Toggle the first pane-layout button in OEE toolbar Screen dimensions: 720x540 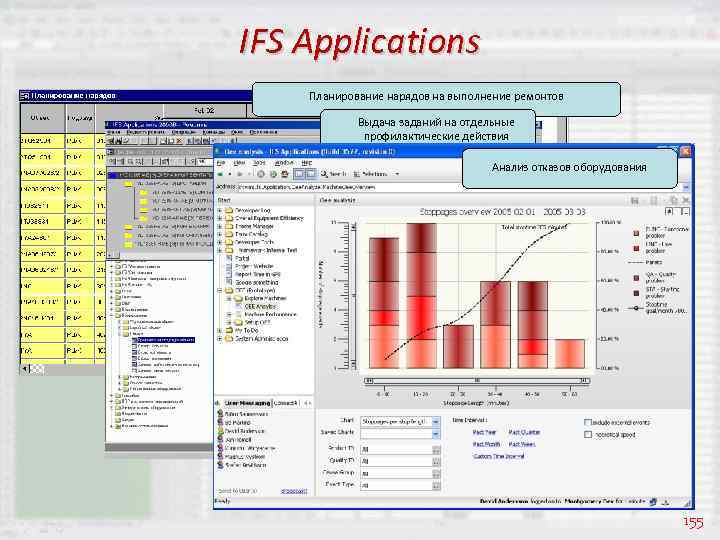pos(299,174)
